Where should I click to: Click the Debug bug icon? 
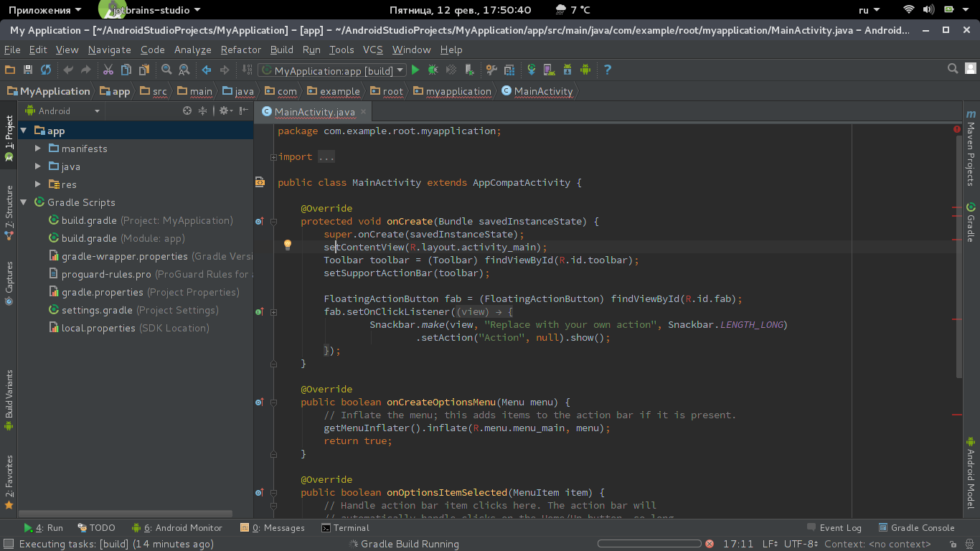[433, 70]
